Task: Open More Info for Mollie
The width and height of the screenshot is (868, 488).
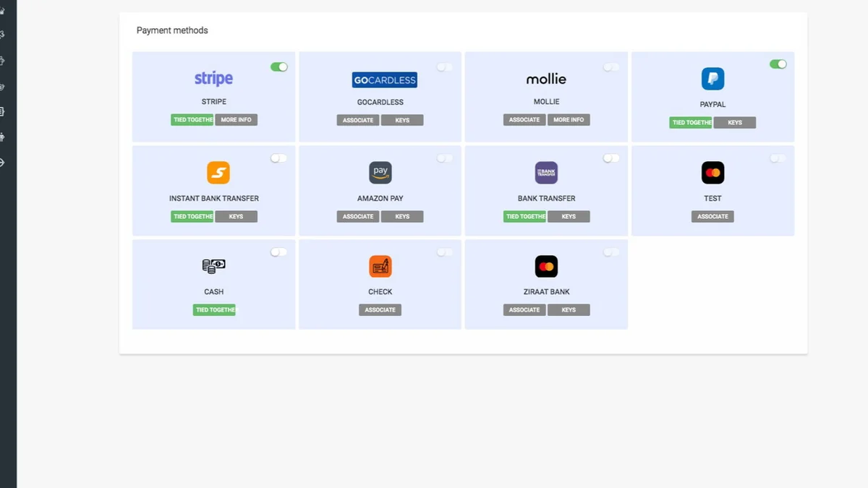Action: tap(569, 120)
